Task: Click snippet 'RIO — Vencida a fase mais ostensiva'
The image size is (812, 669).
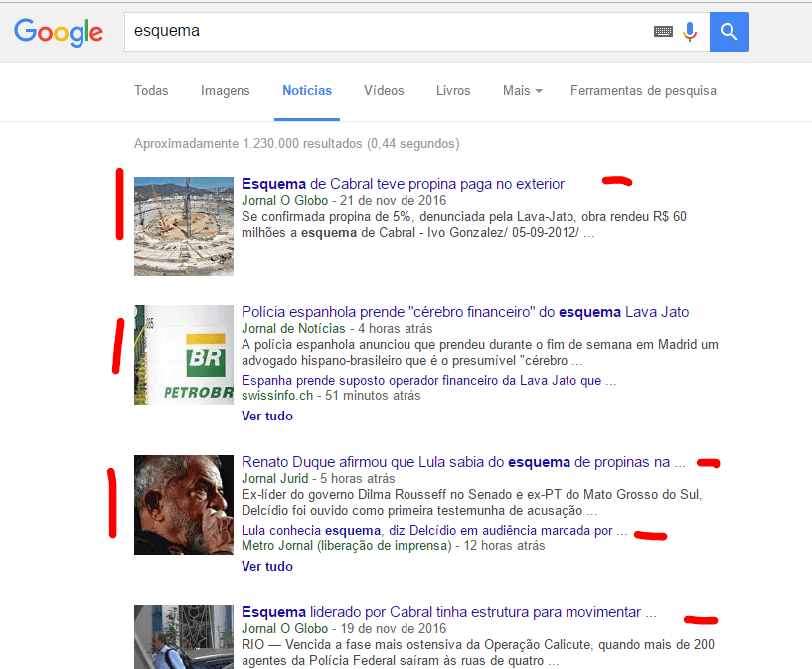Action: point(478,653)
